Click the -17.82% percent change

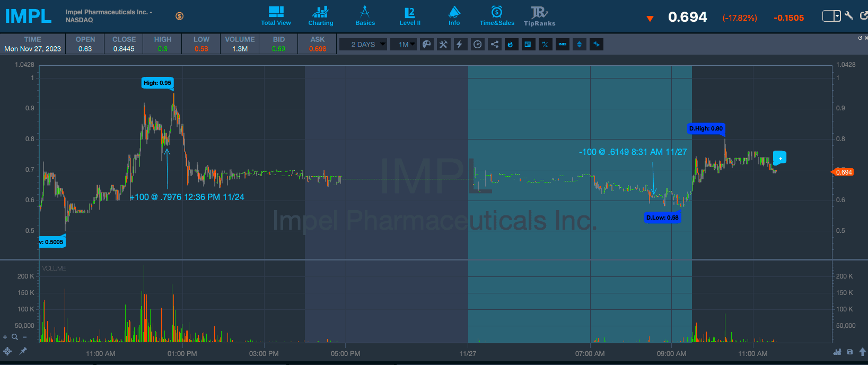(740, 18)
